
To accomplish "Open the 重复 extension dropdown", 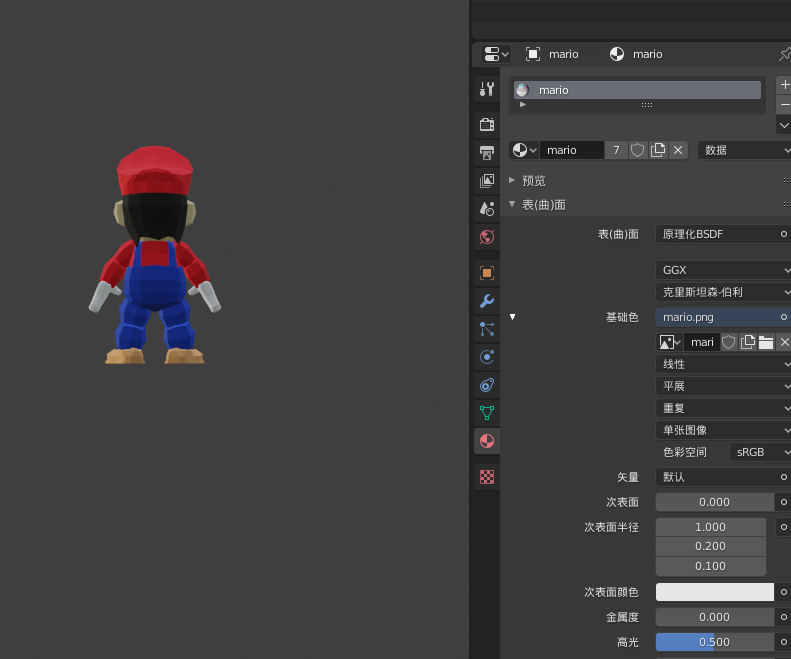I will pyautogui.click(x=723, y=408).
